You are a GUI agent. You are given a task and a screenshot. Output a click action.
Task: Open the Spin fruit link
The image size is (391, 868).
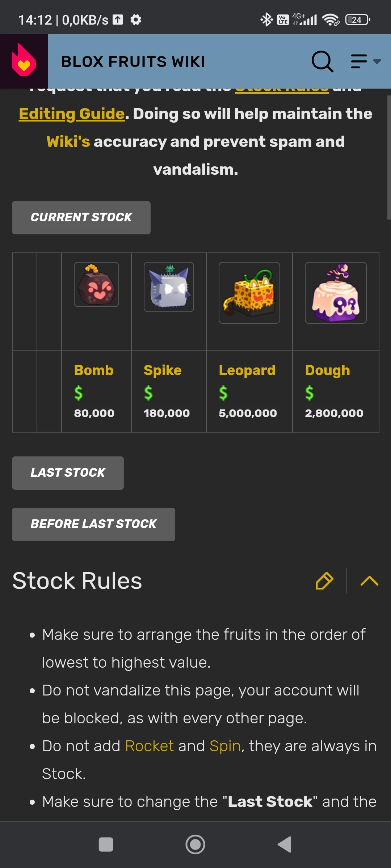click(x=225, y=746)
